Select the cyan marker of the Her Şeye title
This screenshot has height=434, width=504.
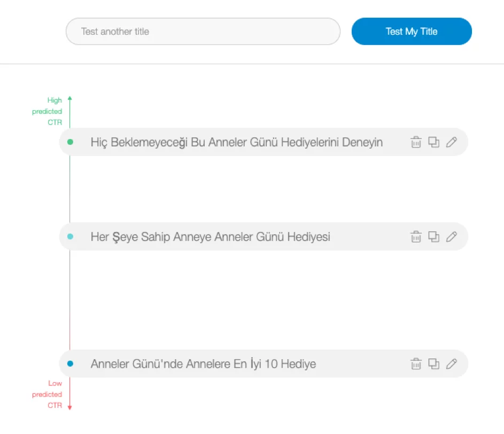point(70,236)
